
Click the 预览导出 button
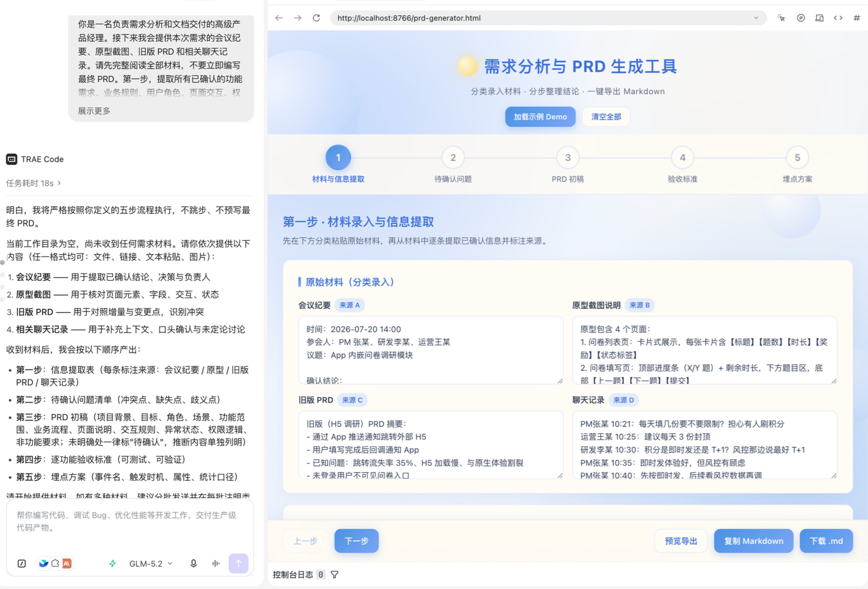[681, 541]
